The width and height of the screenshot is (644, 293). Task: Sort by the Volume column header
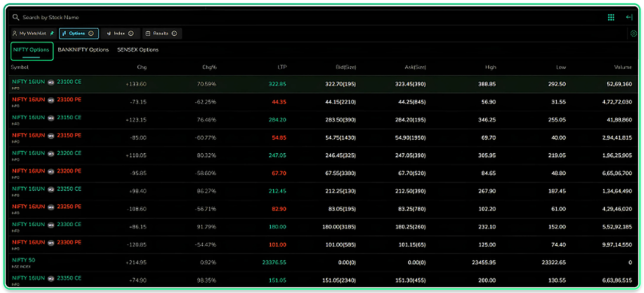pos(623,67)
